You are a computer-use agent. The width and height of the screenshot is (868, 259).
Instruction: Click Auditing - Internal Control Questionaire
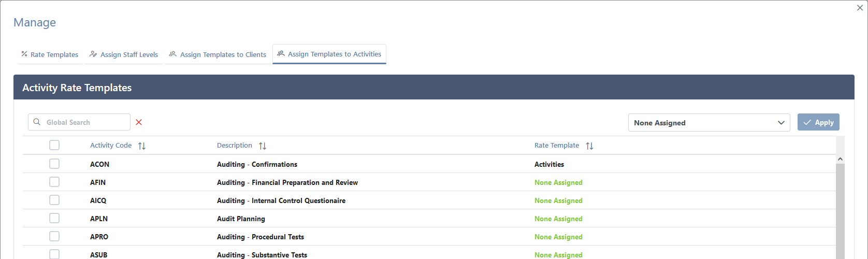[281, 200]
